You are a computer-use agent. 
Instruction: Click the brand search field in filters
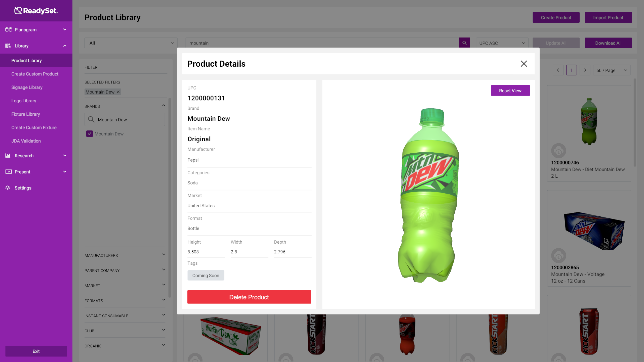pos(125,119)
